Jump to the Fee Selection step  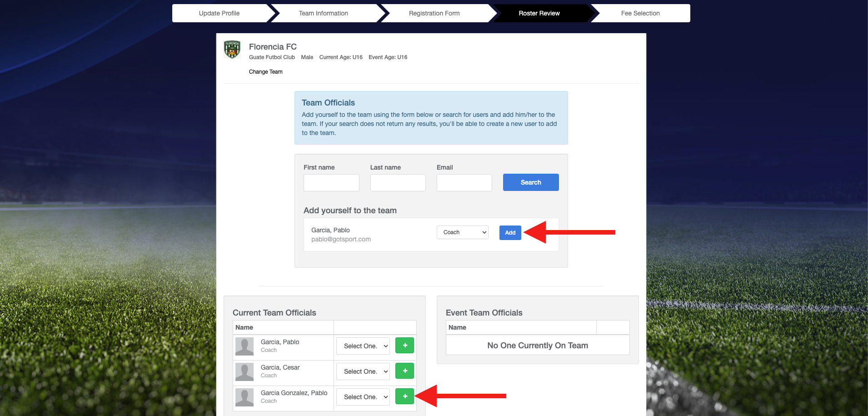(x=640, y=13)
